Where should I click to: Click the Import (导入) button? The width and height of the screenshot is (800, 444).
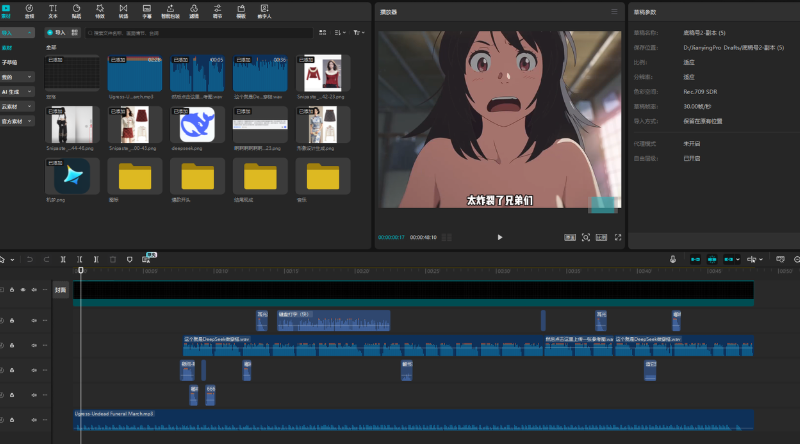pyautogui.click(x=57, y=33)
